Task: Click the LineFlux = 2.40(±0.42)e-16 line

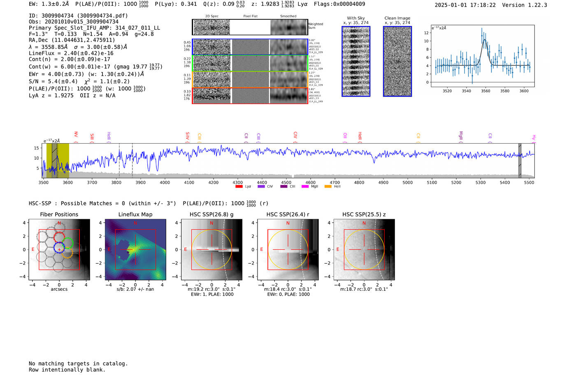Action: [x=71, y=53]
